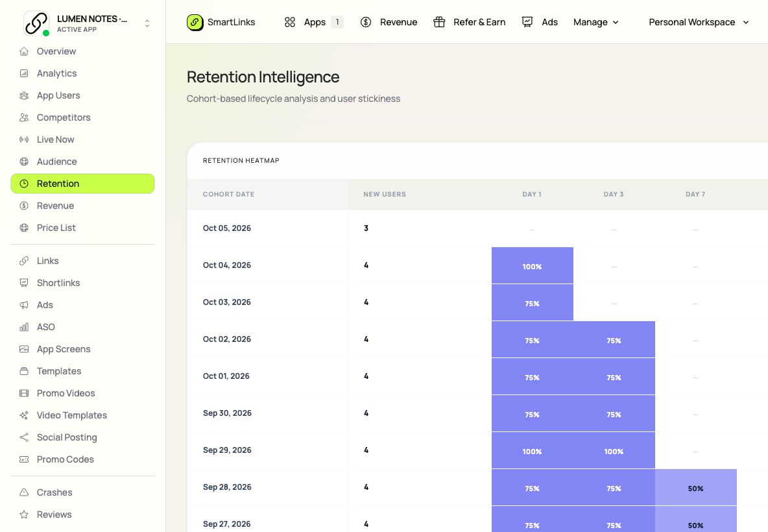Screen dimensions: 768x532
Task: Click the Retention clock icon
Action: pyautogui.click(x=24, y=183)
